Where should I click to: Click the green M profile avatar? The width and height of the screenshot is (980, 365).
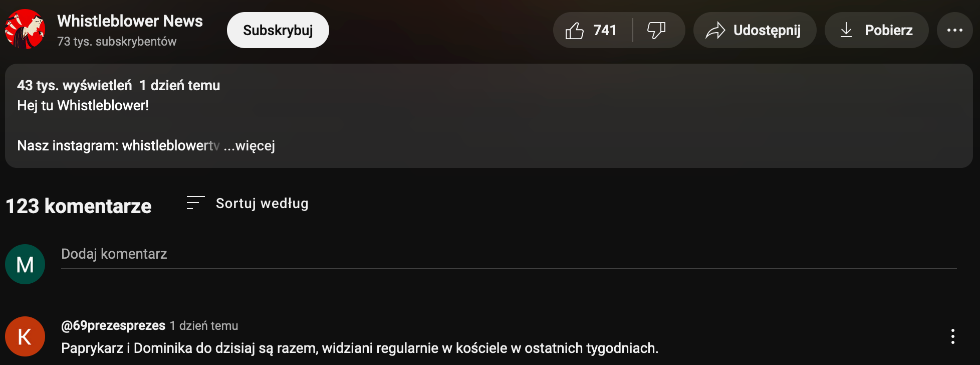coord(25,264)
